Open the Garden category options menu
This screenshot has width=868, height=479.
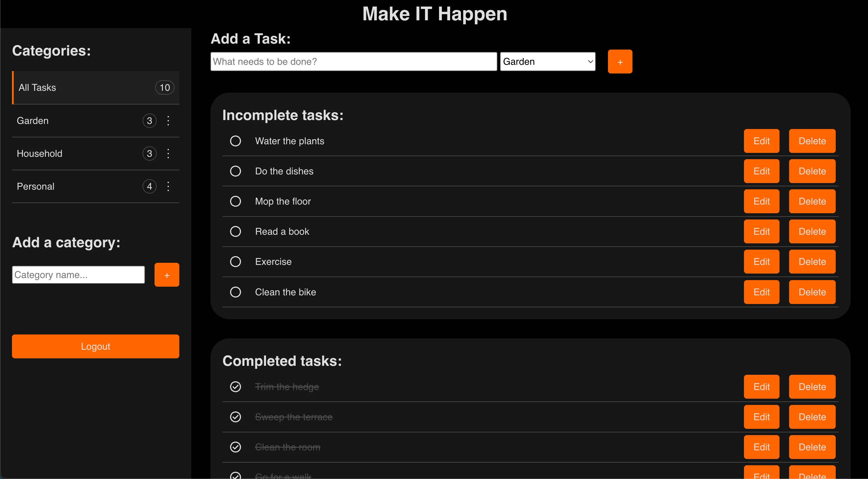(168, 121)
